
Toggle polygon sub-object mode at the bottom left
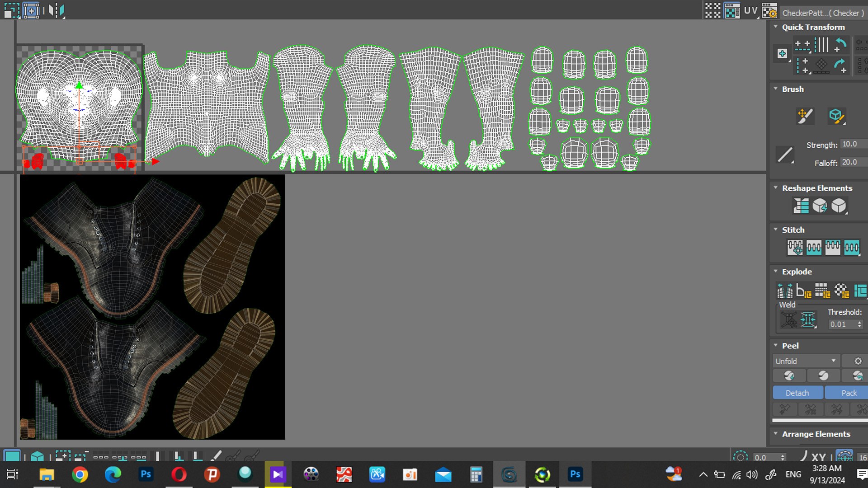coord(12,455)
